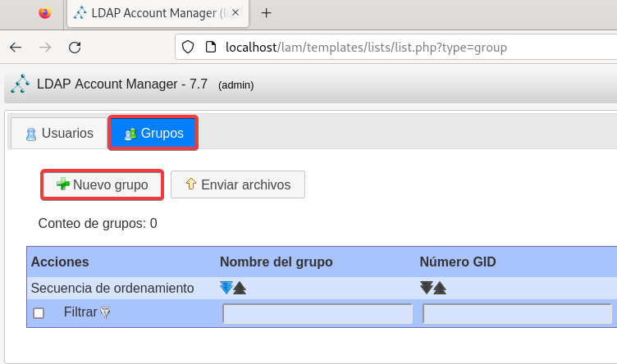The width and height of the screenshot is (617, 364).
Task: Go back to the previous page
Action: click(16, 47)
